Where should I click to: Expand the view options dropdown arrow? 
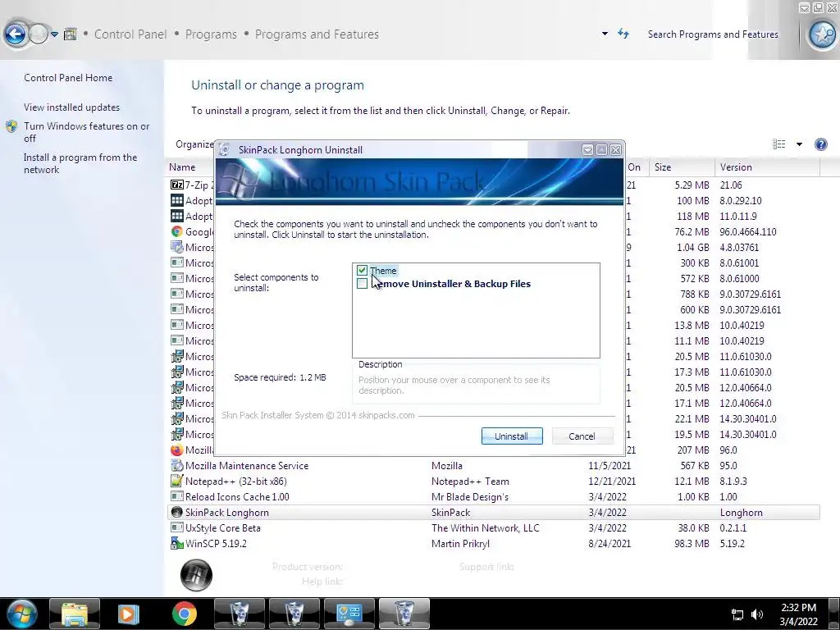[x=799, y=144]
